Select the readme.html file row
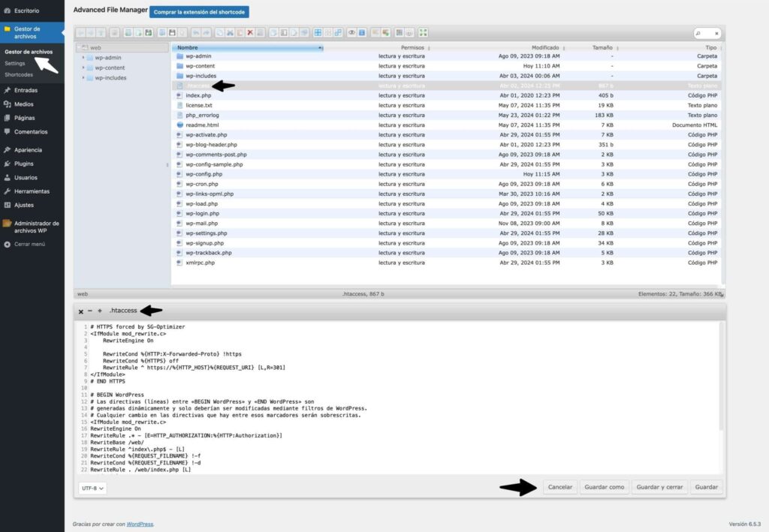Viewport: 769px width, 532px height. pos(446,125)
